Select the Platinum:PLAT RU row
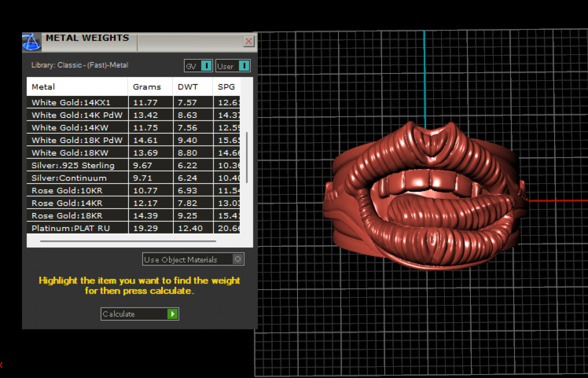Viewport: 588px width, 378px height. point(71,228)
